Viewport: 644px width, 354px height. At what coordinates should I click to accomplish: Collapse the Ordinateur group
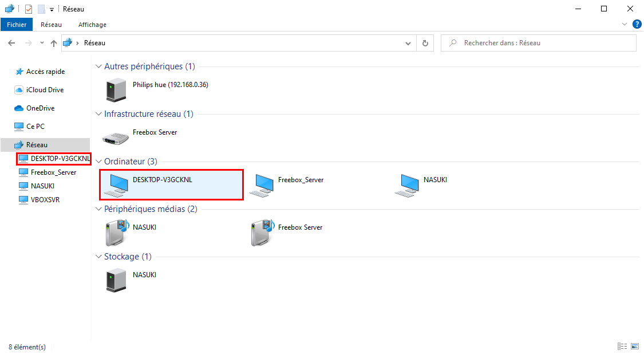pyautogui.click(x=98, y=162)
